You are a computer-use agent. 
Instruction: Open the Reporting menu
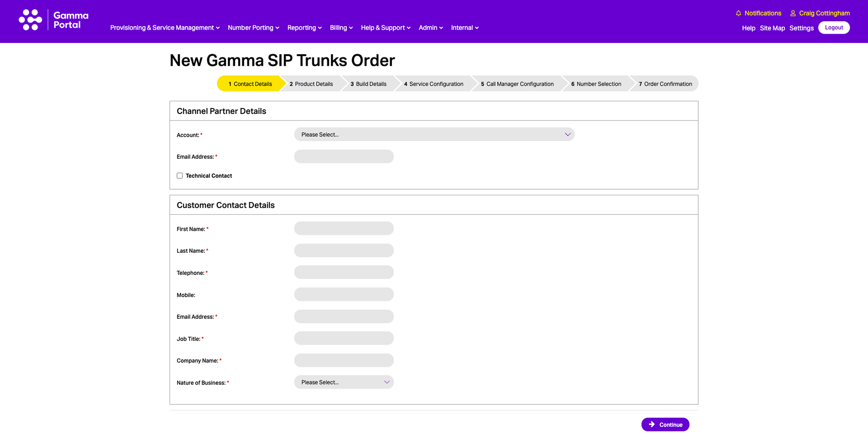(304, 28)
